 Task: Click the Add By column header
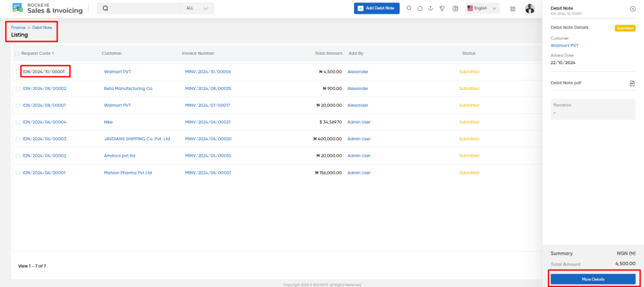click(x=356, y=53)
